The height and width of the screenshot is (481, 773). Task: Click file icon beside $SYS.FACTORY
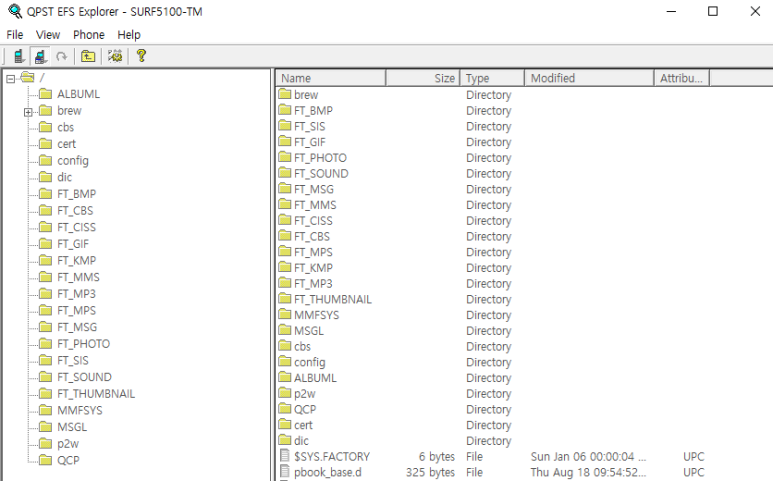click(284, 456)
